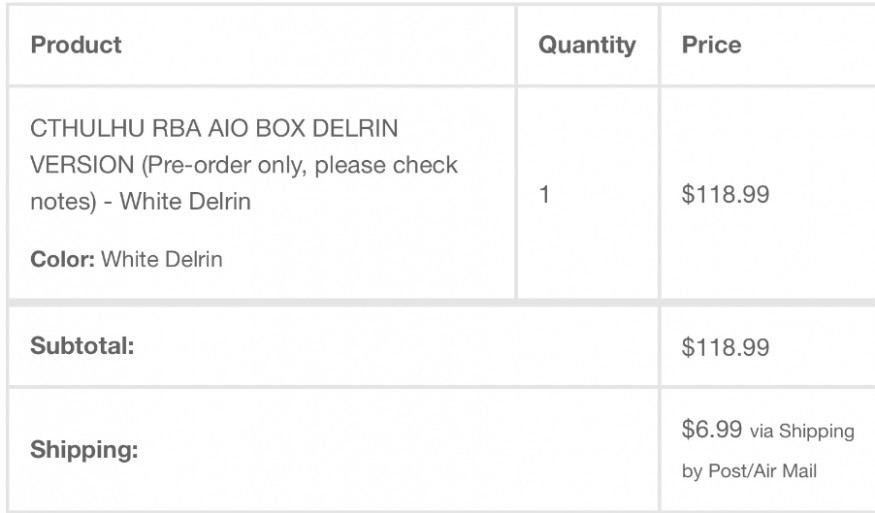Click the quantity value 1

pyautogui.click(x=545, y=195)
